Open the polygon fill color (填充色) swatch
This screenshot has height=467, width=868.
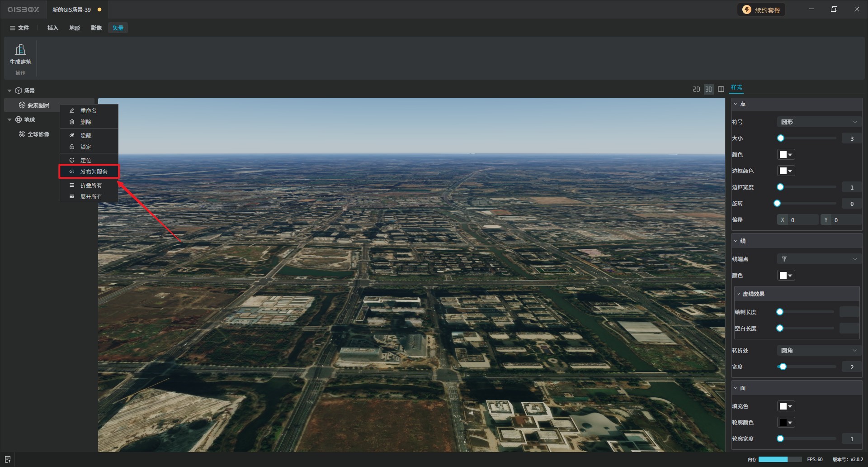(786, 406)
